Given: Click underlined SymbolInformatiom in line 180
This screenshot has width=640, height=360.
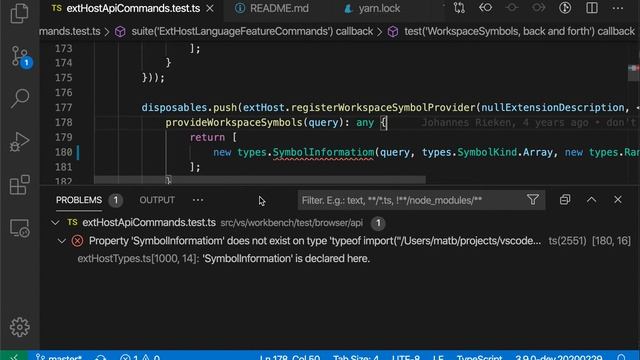Looking at the screenshot, I should 323,152.
